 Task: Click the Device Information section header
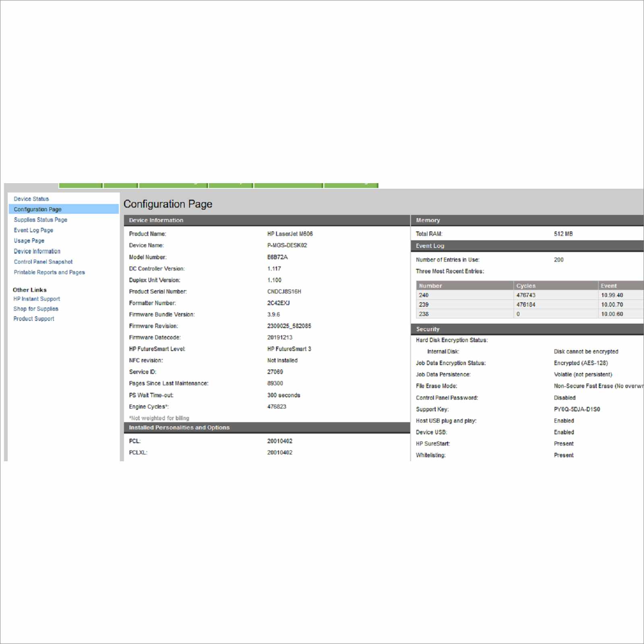[267, 220]
